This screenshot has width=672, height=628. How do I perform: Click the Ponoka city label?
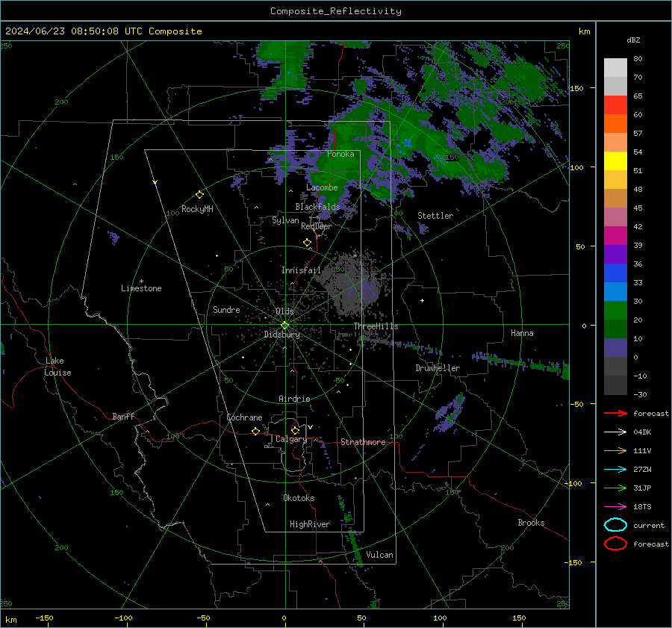(340, 154)
